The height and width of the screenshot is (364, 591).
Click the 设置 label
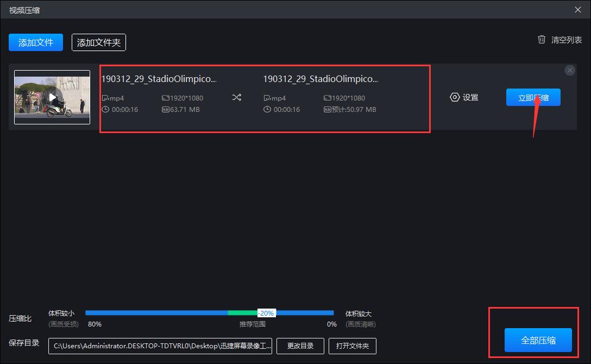(x=470, y=98)
